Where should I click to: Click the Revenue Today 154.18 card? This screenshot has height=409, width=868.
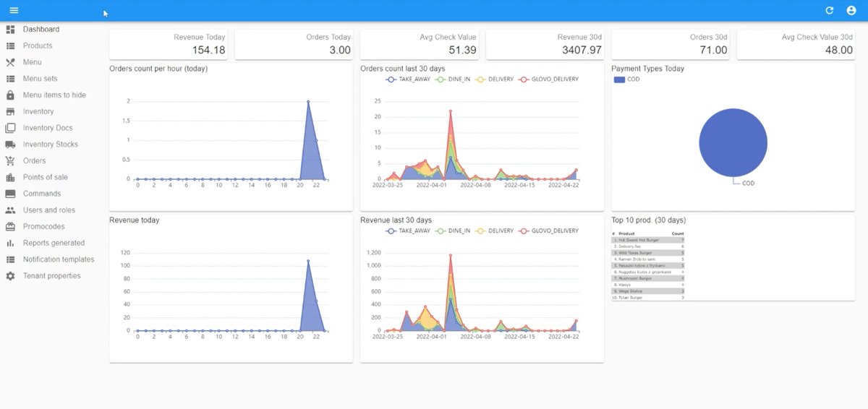click(169, 44)
